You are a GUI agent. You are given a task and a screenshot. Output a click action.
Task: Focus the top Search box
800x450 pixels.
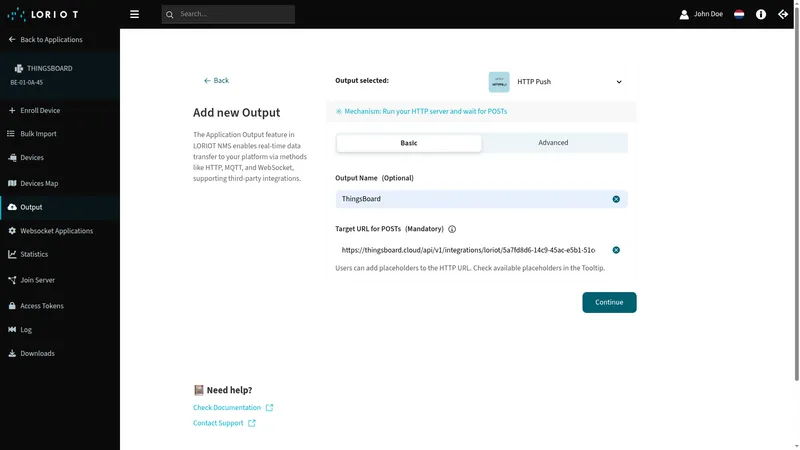(x=228, y=14)
